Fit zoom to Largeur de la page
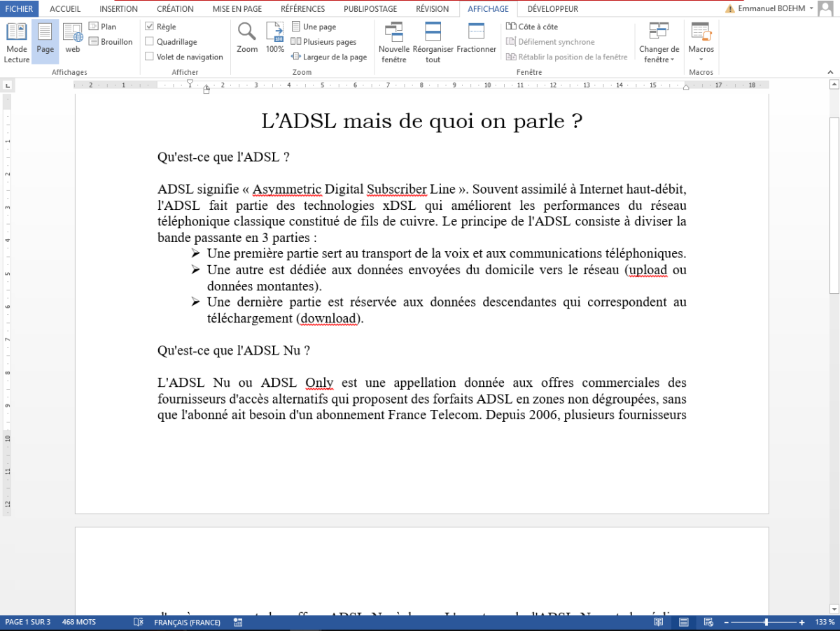840x631 pixels. (329, 57)
